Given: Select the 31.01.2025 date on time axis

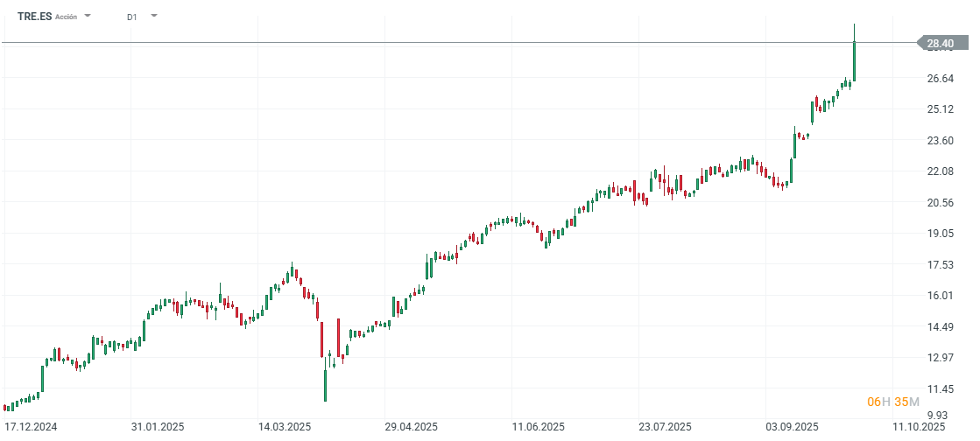Looking at the screenshot, I should point(157,427).
